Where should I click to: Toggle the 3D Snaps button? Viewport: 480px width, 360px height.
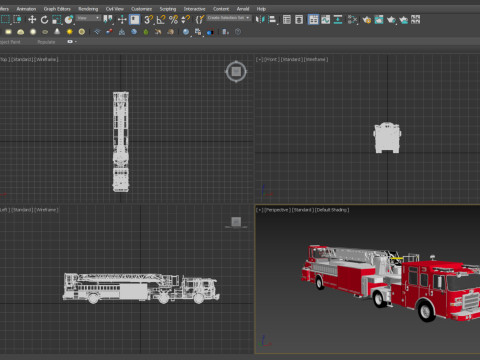[x=148, y=20]
